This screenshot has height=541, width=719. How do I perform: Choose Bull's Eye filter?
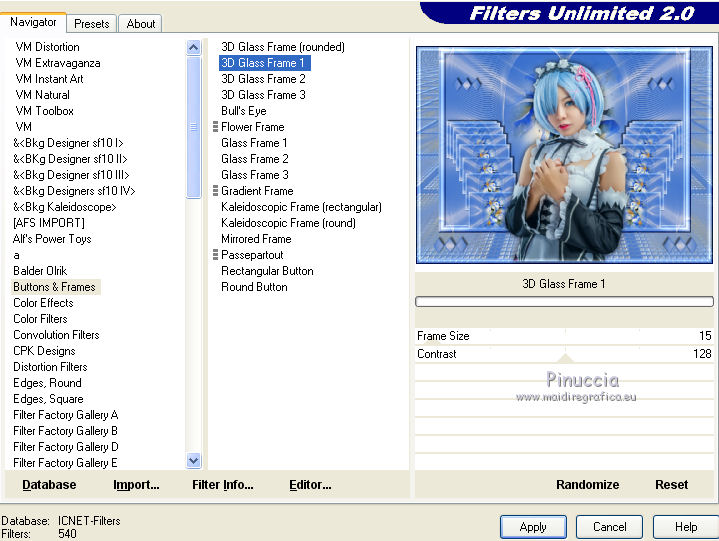click(244, 111)
